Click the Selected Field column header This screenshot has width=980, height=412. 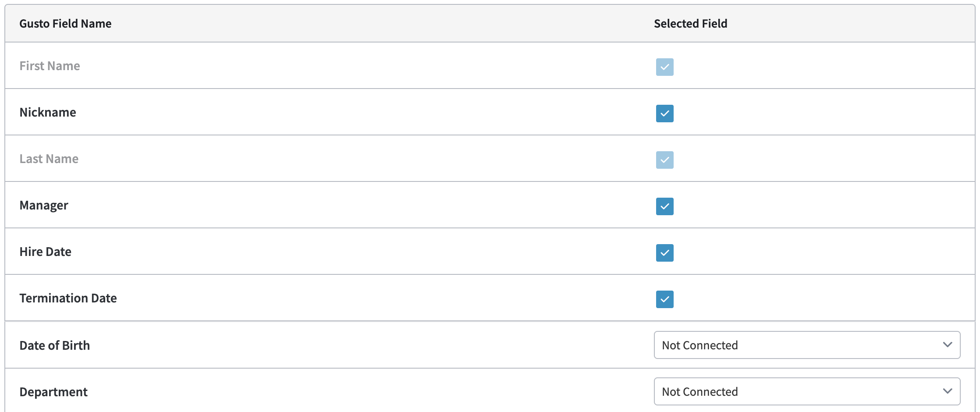[690, 24]
